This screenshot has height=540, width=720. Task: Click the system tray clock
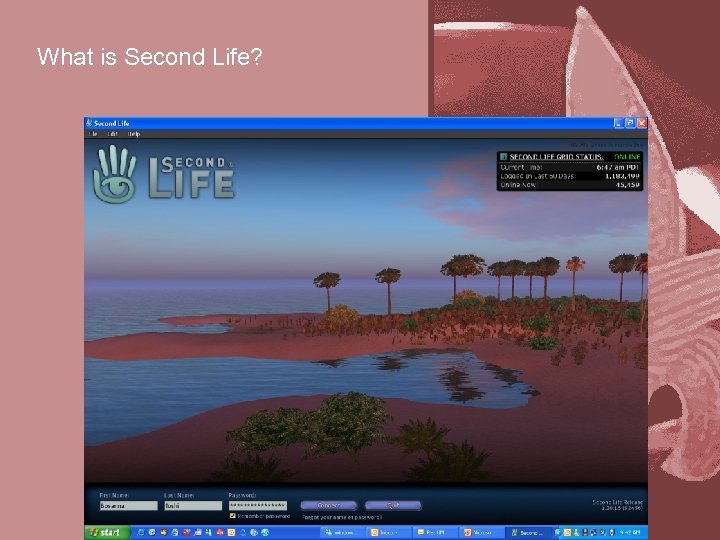pyautogui.click(x=630, y=532)
